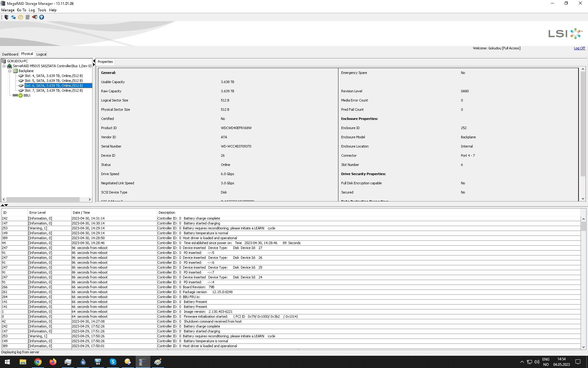The image size is (588, 368).
Task: Open MegaRAID Storage Manager taskbar icon
Action: [143, 362]
